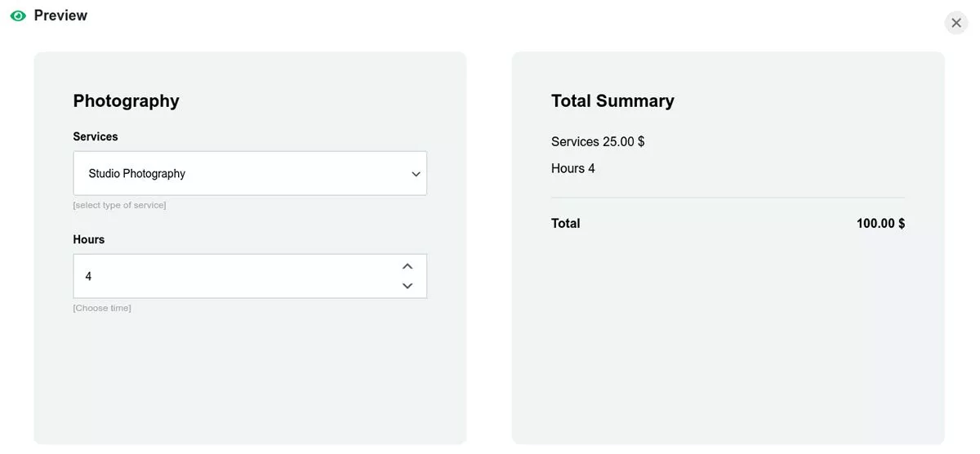The height and width of the screenshot is (454, 980).
Task: Click the Preview title text
Action: [x=60, y=16]
